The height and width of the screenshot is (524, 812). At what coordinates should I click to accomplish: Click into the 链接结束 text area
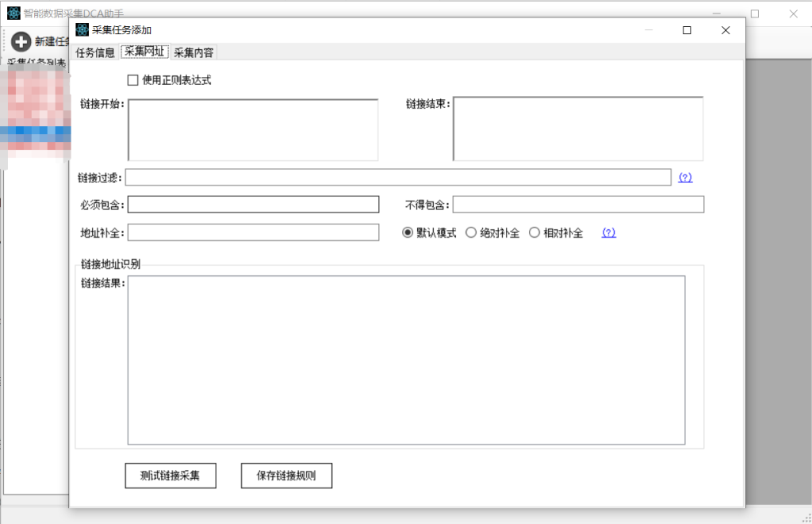point(578,129)
